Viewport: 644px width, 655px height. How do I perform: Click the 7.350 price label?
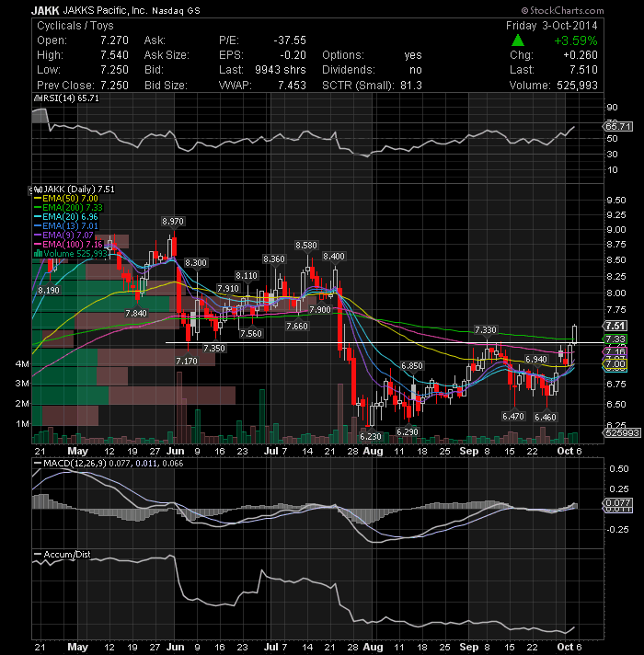pyautogui.click(x=213, y=348)
